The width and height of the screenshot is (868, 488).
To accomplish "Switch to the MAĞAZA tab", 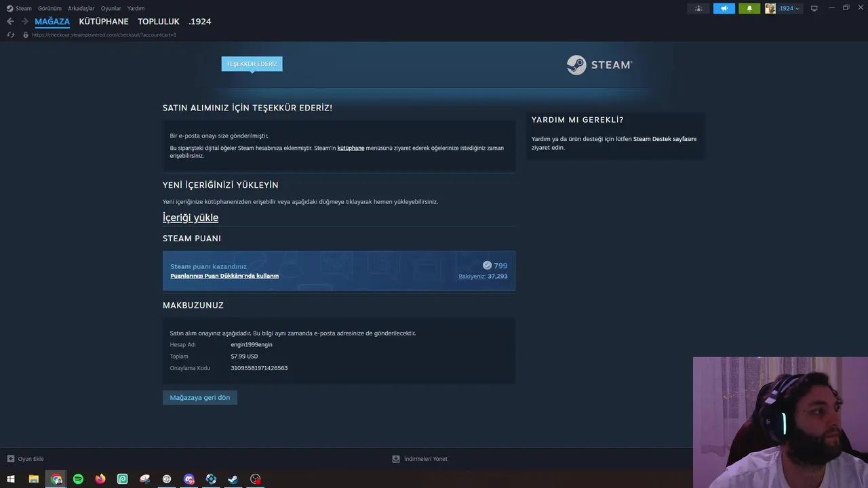I will click(x=52, y=22).
